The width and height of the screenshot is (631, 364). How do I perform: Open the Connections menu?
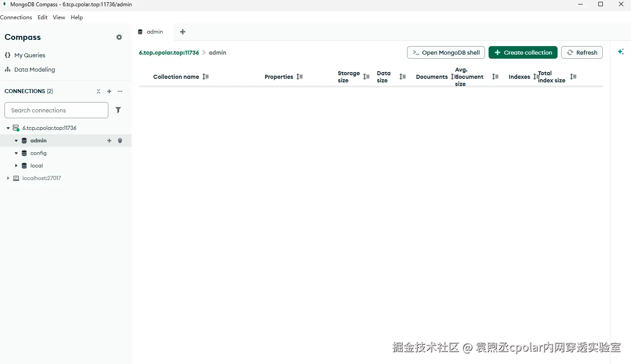pos(16,17)
